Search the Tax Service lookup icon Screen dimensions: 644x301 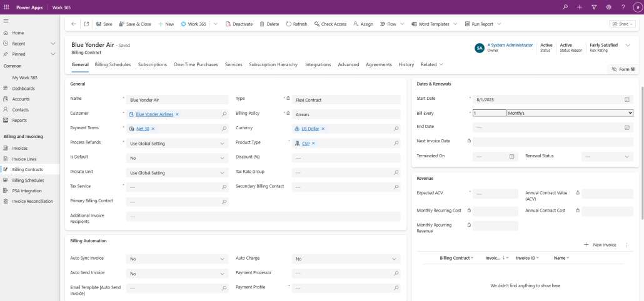click(224, 187)
